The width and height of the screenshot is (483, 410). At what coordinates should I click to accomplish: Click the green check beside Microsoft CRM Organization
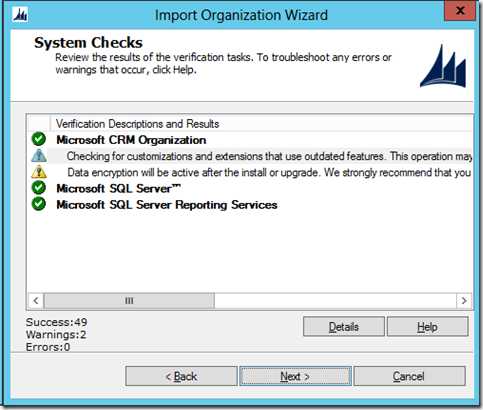coord(39,139)
